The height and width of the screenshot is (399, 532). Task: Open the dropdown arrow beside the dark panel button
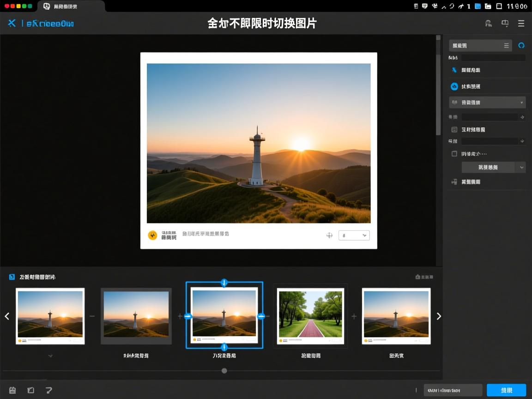[x=521, y=167]
